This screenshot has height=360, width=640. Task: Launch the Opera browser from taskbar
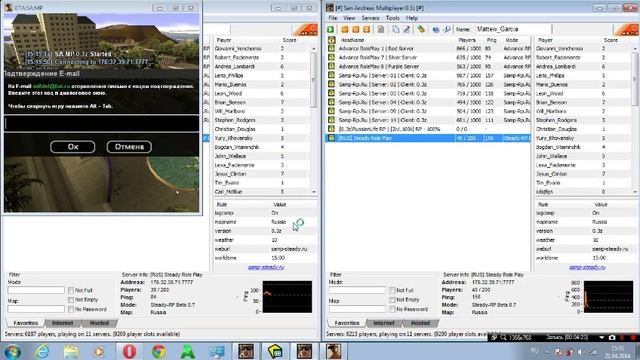[x=129, y=351]
